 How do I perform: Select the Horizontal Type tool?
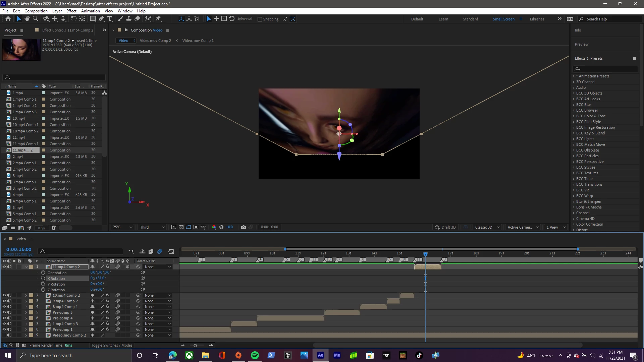(x=110, y=19)
